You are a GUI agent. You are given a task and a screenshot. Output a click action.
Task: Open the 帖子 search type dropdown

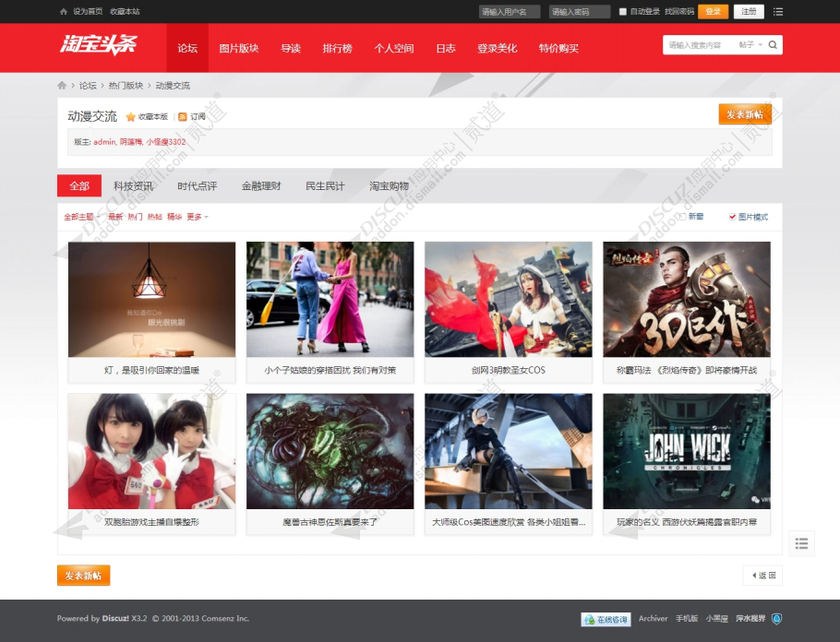coord(750,45)
